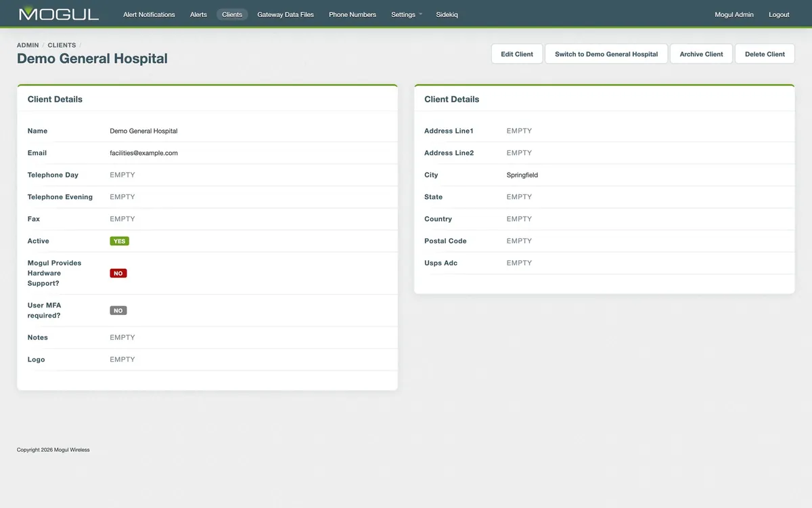This screenshot has width=812, height=508.
Task: Click CLIENTS breadcrumb link
Action: (x=62, y=45)
